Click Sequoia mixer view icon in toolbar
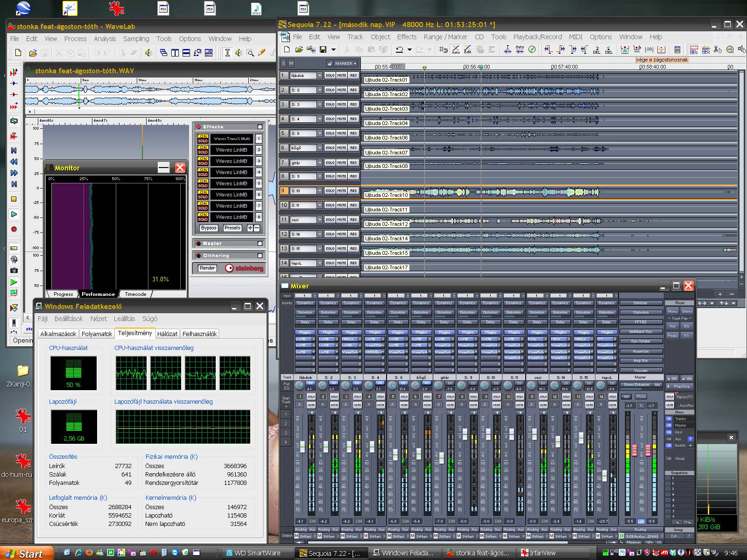 (x=677, y=49)
